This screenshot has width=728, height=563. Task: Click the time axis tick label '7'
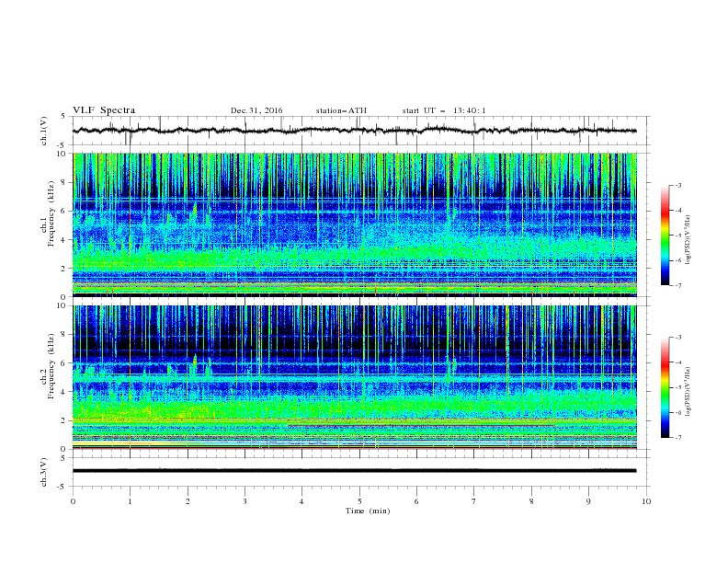474,501
